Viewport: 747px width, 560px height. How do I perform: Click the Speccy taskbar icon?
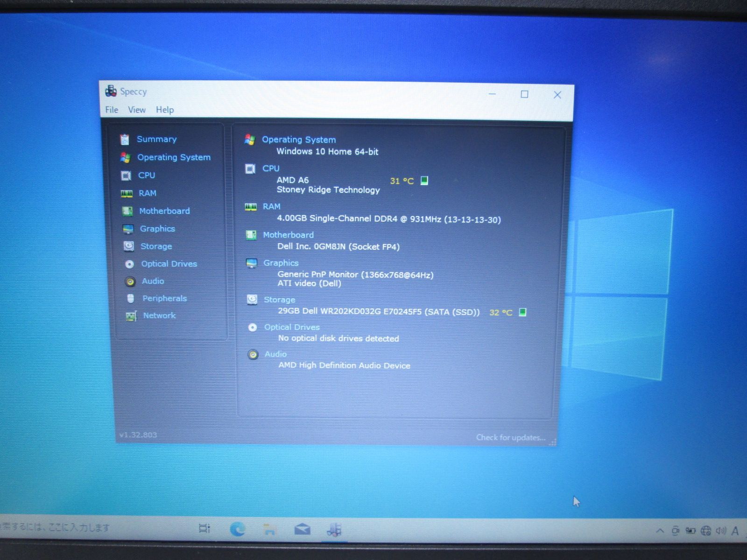(x=334, y=529)
